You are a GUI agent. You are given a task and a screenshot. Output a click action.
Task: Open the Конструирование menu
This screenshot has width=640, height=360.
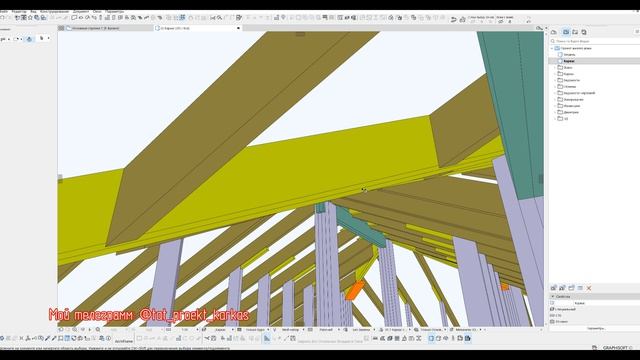(55, 12)
